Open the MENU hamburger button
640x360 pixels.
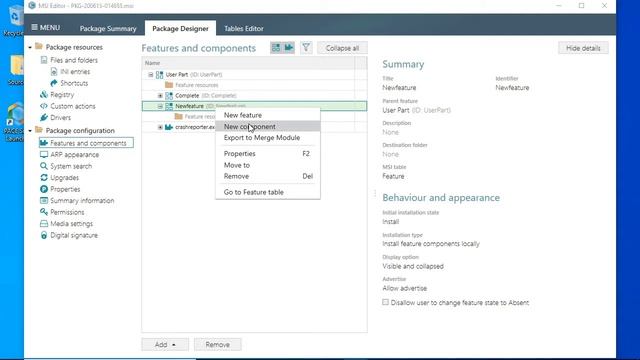pyautogui.click(x=45, y=27)
